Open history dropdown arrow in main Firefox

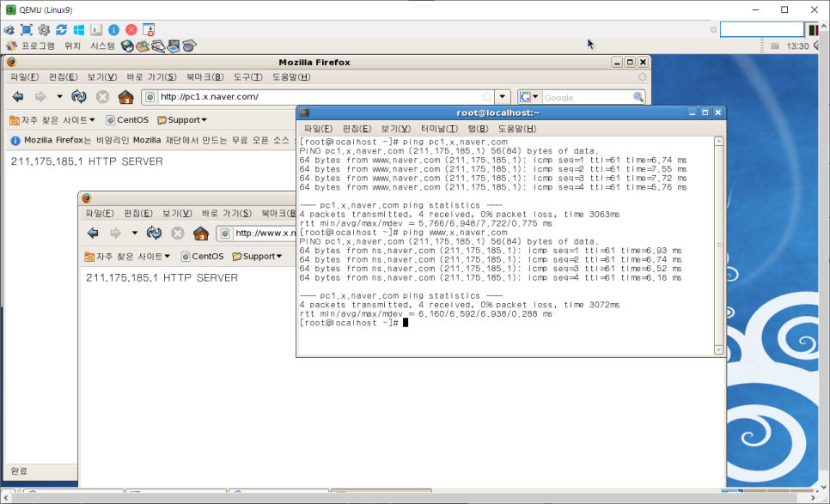(x=59, y=97)
